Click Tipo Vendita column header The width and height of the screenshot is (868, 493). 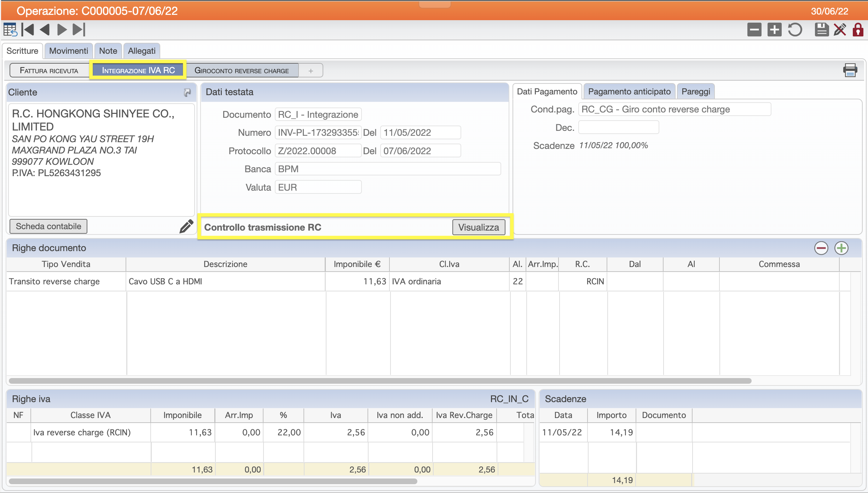(x=66, y=264)
